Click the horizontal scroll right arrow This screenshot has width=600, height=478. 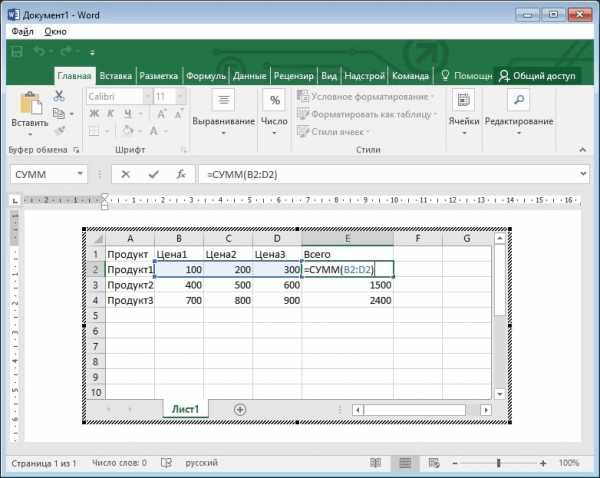[486, 410]
